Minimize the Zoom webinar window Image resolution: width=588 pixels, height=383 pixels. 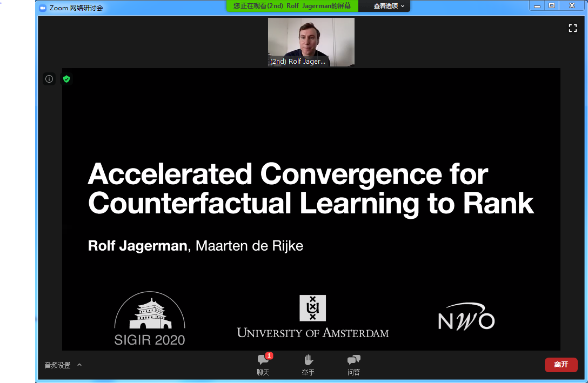537,6
